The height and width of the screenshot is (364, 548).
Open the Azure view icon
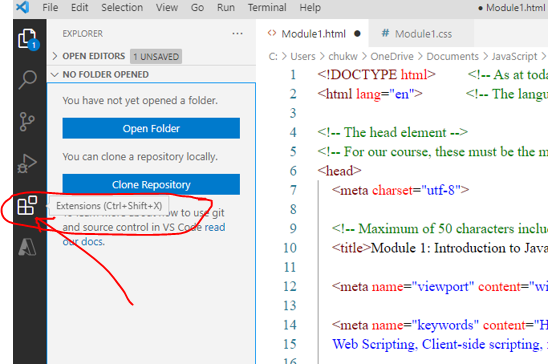coord(27,247)
